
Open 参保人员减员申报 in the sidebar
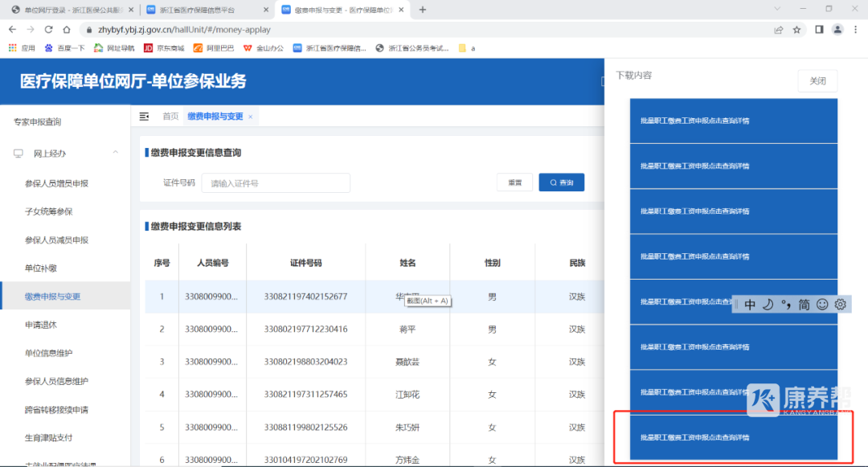(x=56, y=240)
